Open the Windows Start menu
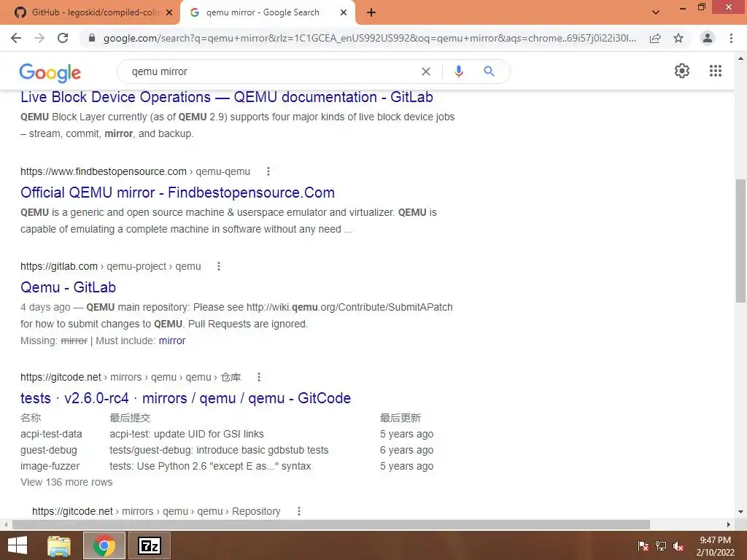This screenshot has width=747, height=560. click(18, 545)
